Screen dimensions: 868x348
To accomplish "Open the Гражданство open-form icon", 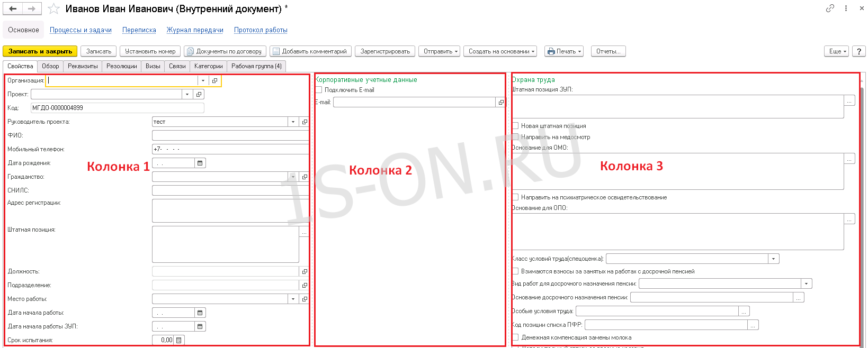I will click(305, 177).
